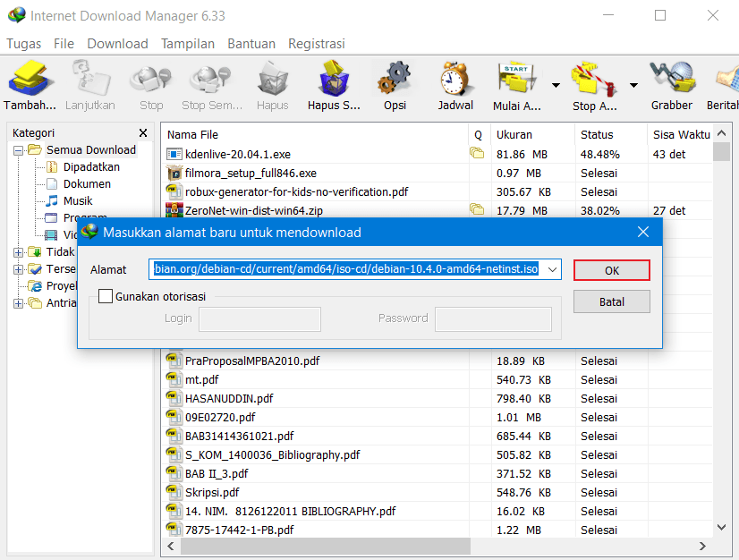Expand the Terselesaikan tree node
Viewport: 739px width, 560px height.
click(19, 269)
